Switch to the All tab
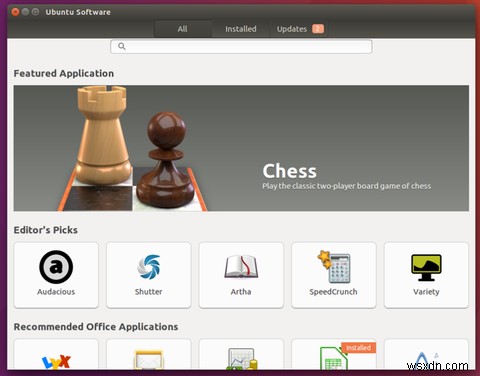The width and height of the screenshot is (480, 376). (182, 29)
